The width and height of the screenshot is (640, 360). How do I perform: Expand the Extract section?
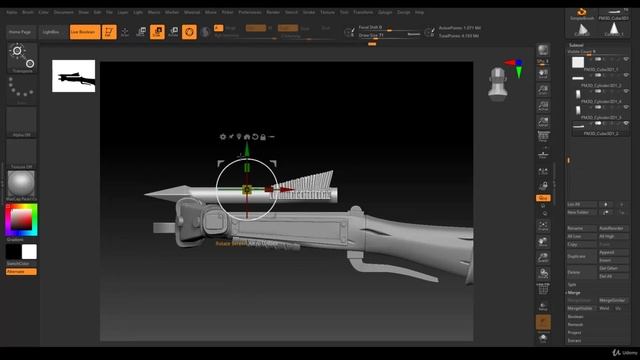click(574, 340)
